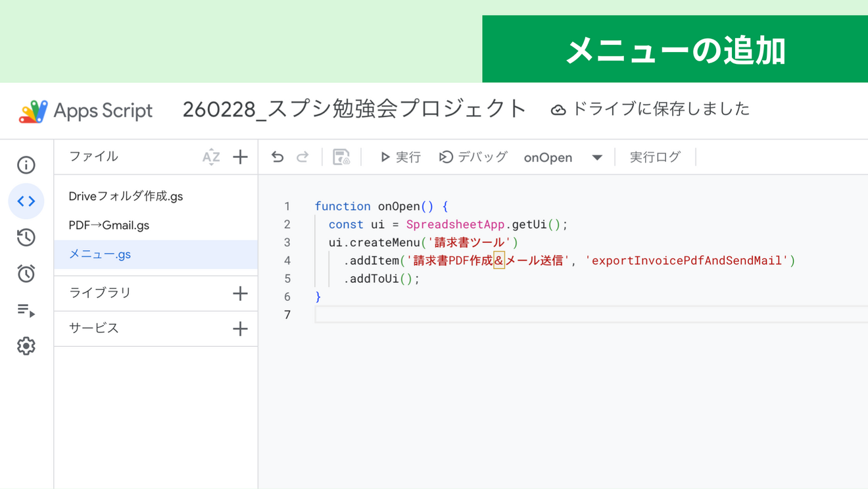This screenshot has width=868, height=489.
Task: Click the closing brace on line 6
Action: point(318,297)
